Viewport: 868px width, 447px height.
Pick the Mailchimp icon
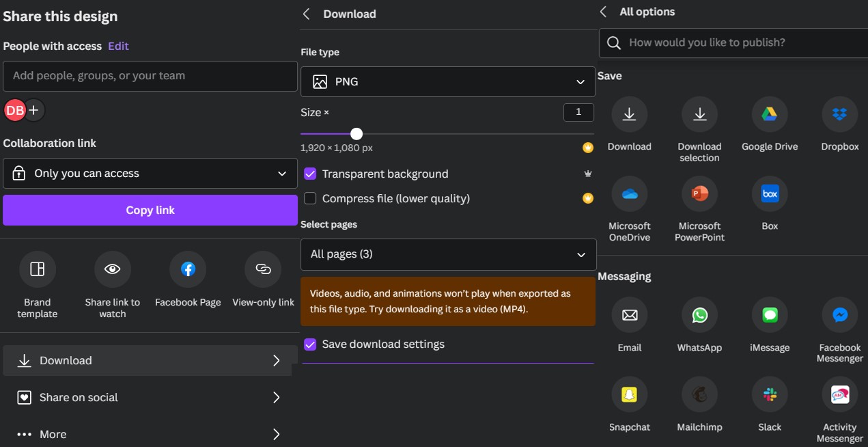coord(699,394)
